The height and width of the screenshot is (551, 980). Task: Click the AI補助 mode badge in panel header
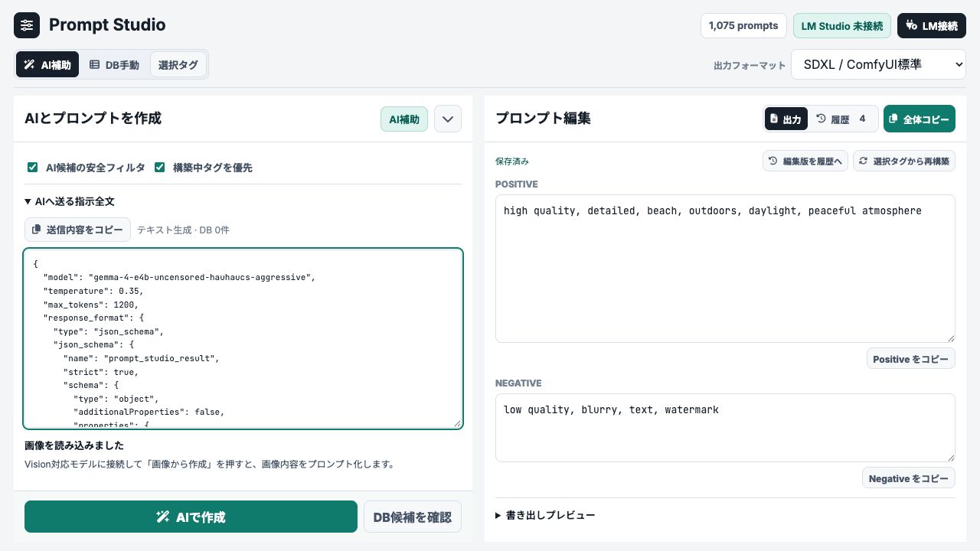404,119
